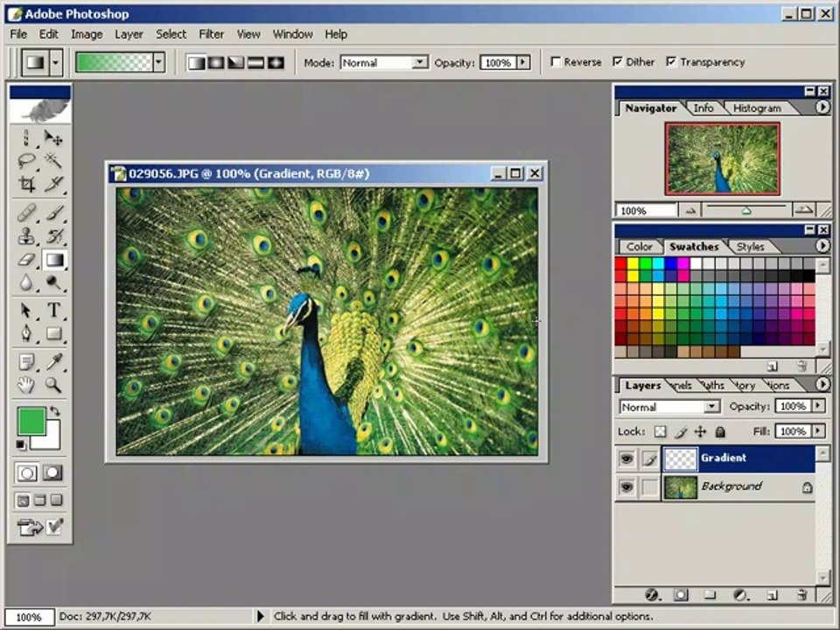Open the tool preset picker arrow

coord(55,62)
